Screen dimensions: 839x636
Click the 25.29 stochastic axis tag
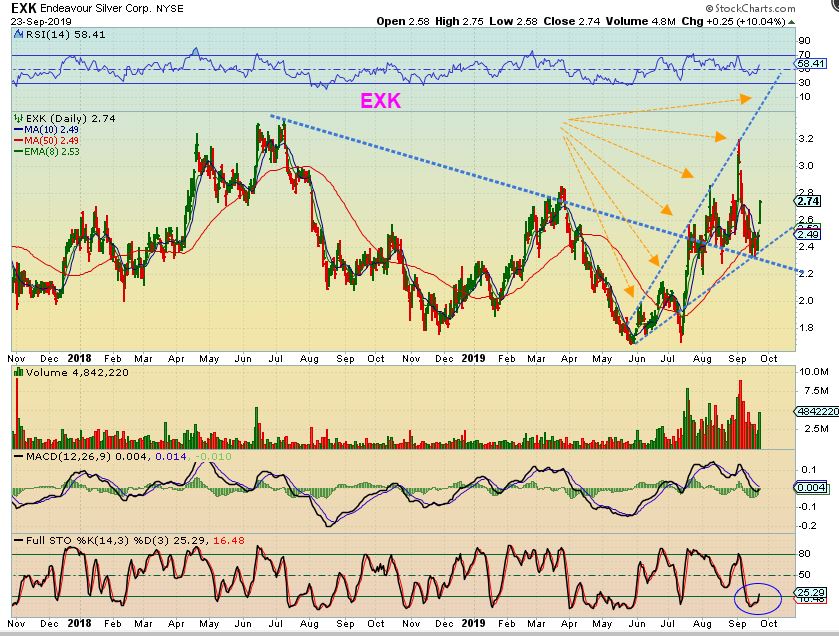tap(811, 592)
